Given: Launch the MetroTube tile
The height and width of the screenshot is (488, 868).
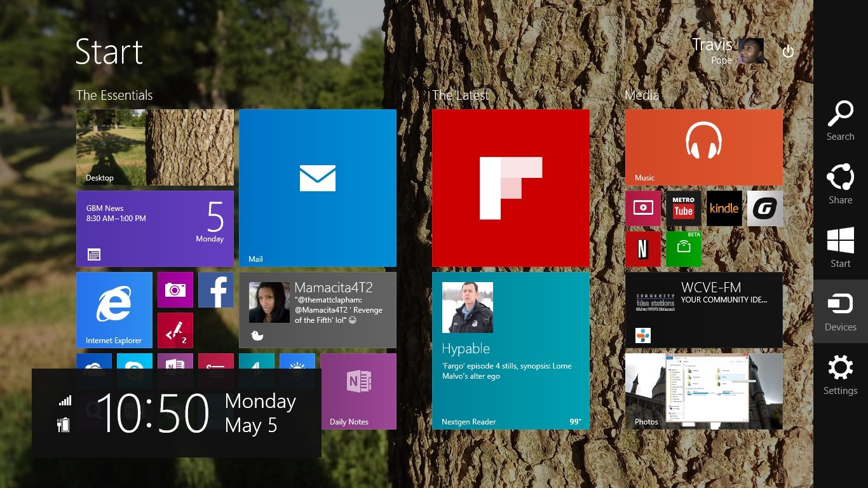Looking at the screenshot, I should pyautogui.click(x=684, y=208).
